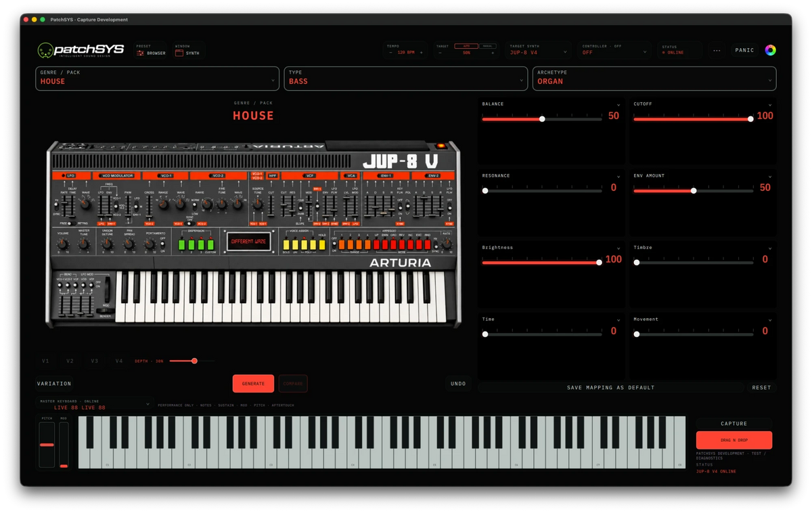Click the Voice Assign Hold button
Viewport: 812px width, 513px height.
(x=322, y=245)
